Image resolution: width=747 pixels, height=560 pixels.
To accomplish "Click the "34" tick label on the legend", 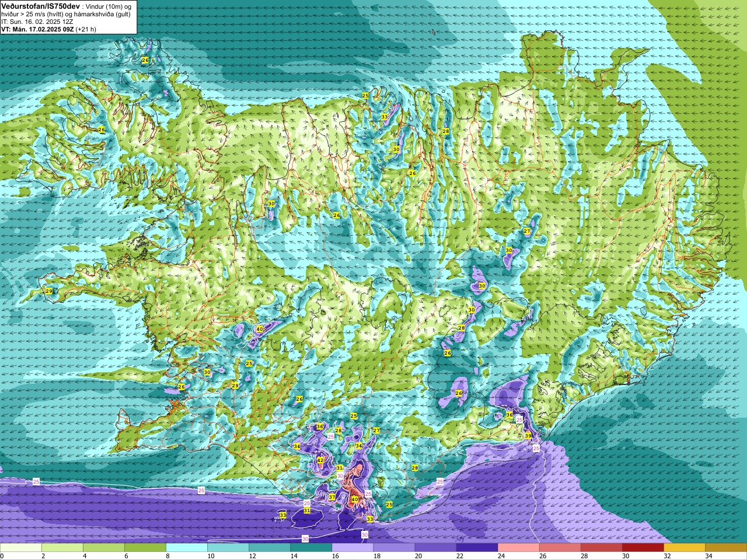I will pos(708,556).
